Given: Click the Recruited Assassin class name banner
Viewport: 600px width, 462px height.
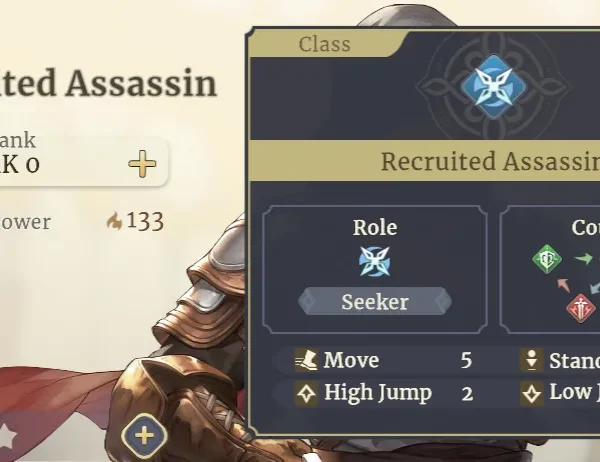Looking at the screenshot, I should coord(490,161).
